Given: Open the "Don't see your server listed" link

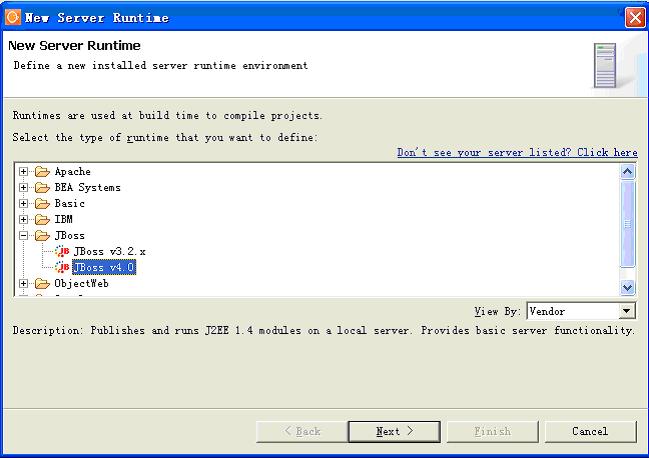Looking at the screenshot, I should point(517,152).
